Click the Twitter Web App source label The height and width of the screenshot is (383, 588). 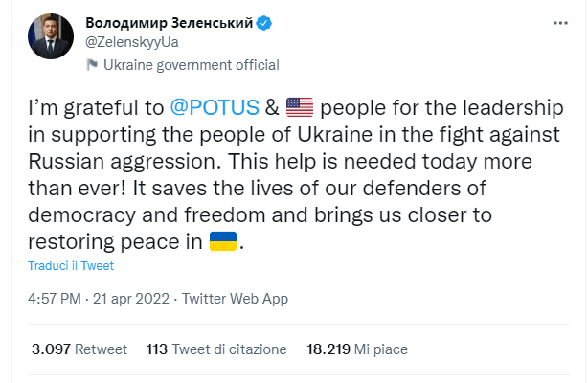click(x=236, y=299)
